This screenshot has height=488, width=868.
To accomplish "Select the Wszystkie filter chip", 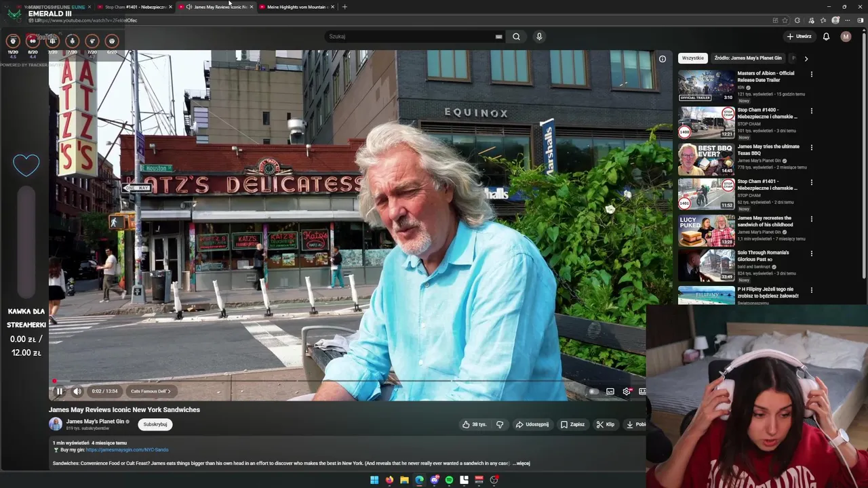I will [693, 58].
